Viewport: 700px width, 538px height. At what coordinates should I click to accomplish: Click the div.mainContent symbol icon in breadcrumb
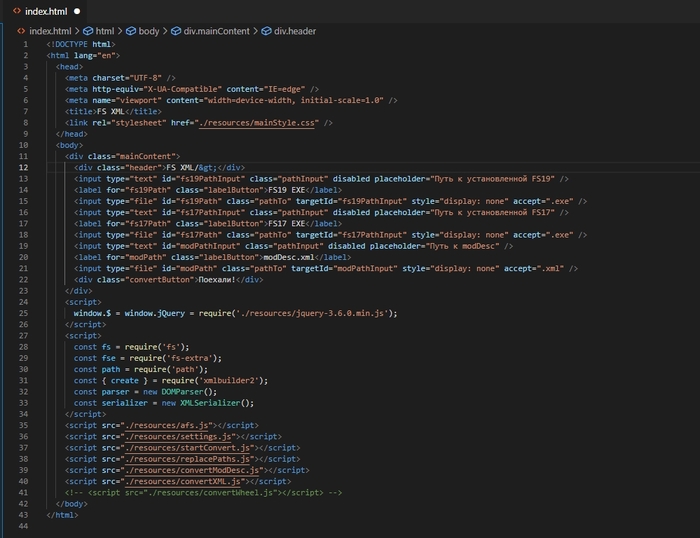pos(174,31)
